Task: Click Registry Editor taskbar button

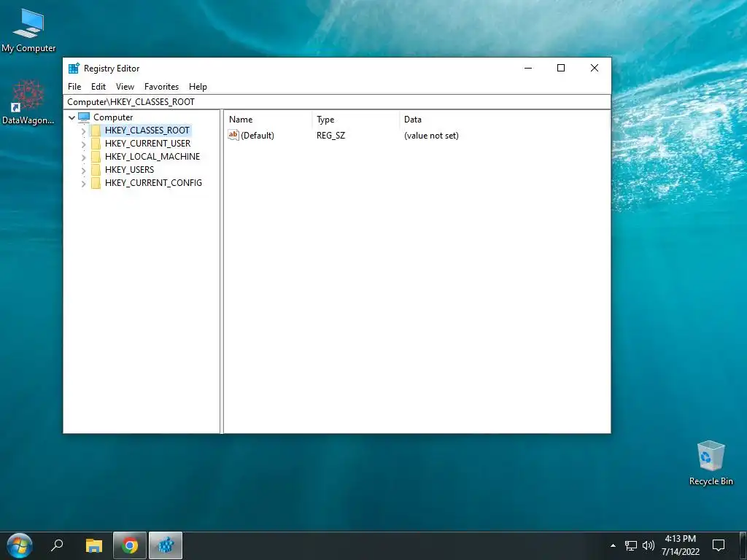Action: pos(166,545)
